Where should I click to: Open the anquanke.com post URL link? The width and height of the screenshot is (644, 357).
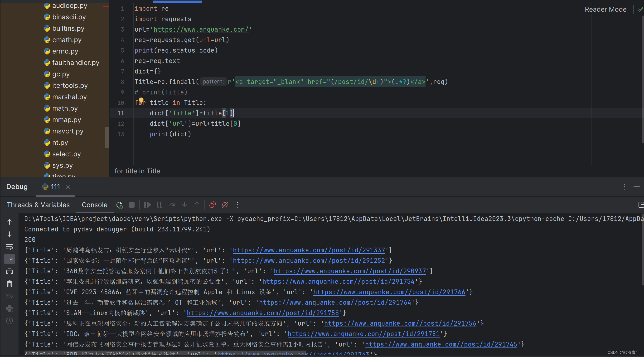308,250
